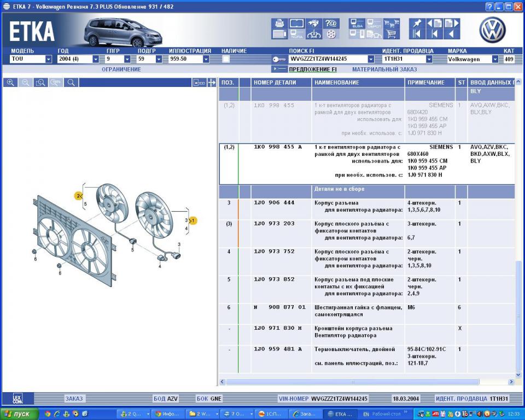Toggle the НАЛИЧИЕ checkbox
This screenshot has height=420, width=525.
(226, 59)
